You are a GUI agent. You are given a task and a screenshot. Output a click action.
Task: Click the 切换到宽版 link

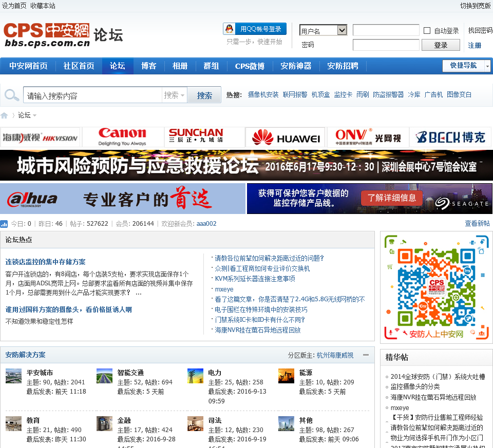click(476, 6)
